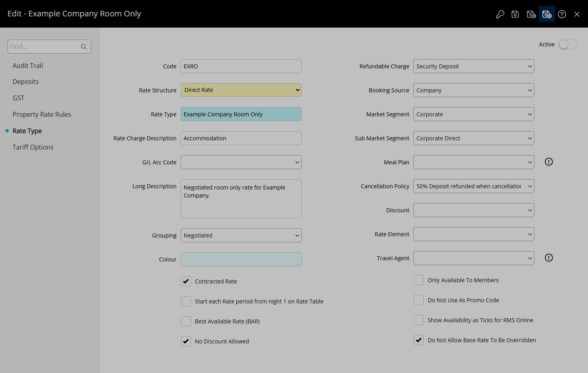Open help via question mark icon
588x373 pixels.
(562, 14)
